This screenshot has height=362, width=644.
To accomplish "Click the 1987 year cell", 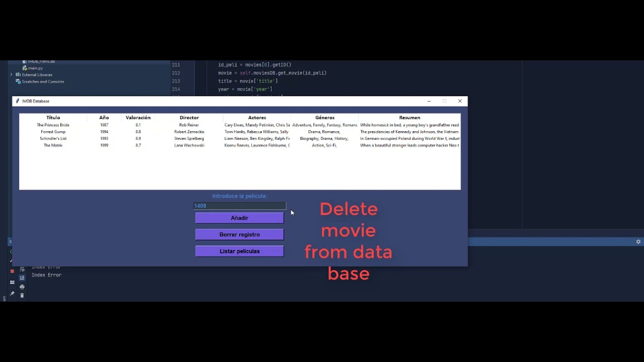I will point(104,125).
